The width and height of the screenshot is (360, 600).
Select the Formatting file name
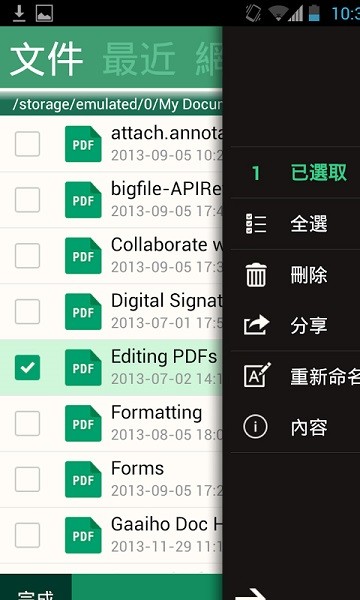(x=156, y=413)
